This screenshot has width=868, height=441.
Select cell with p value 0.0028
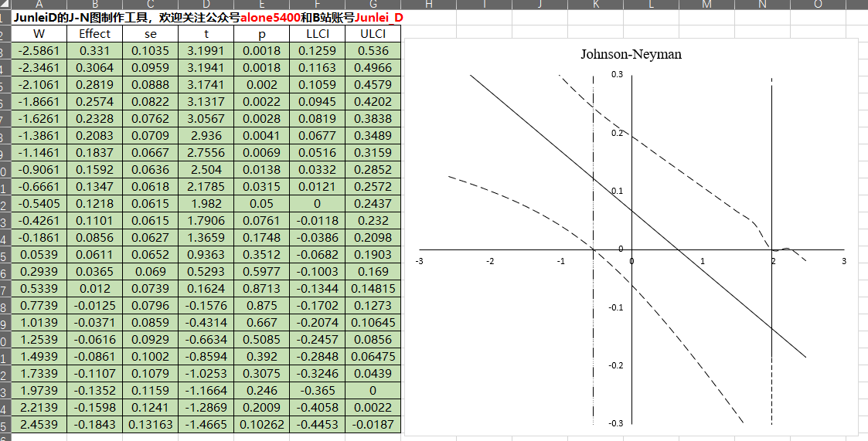tap(262, 118)
